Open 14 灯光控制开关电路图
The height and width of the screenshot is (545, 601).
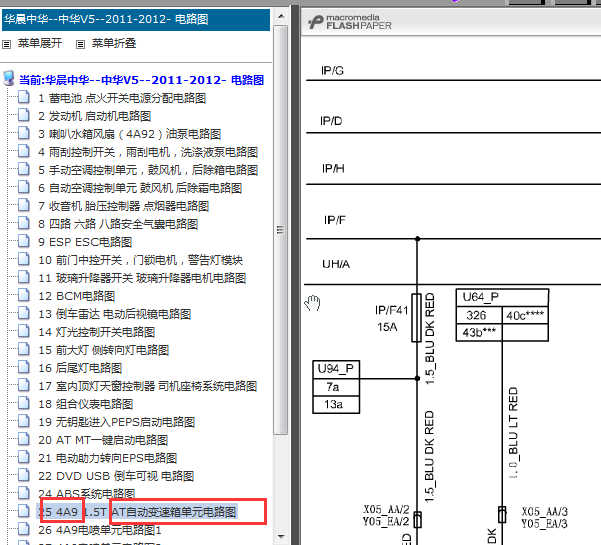click(x=96, y=332)
